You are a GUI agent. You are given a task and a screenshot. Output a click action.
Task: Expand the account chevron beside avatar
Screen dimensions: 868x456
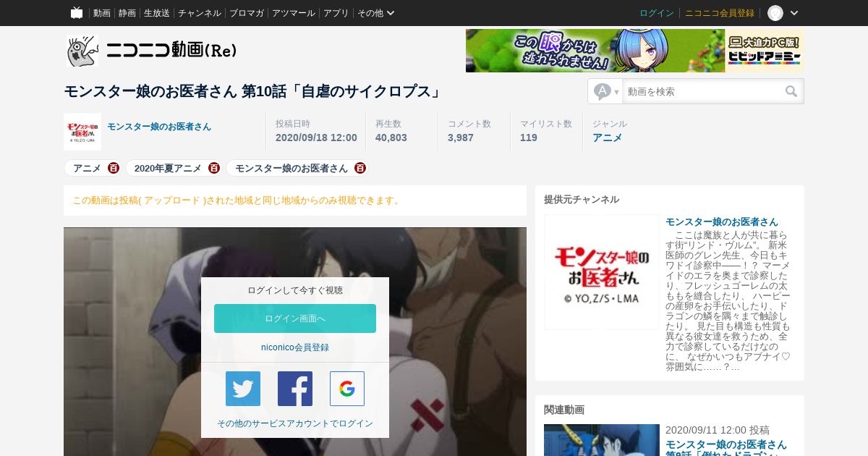pyautogui.click(x=794, y=13)
